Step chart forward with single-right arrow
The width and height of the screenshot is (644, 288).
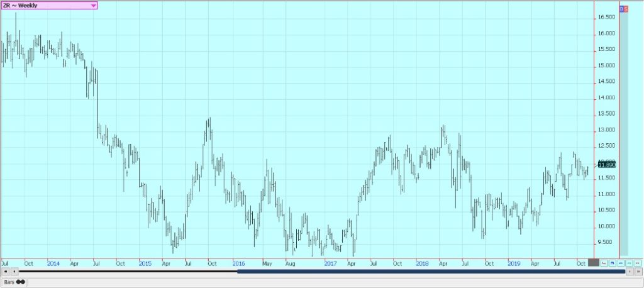630,272
